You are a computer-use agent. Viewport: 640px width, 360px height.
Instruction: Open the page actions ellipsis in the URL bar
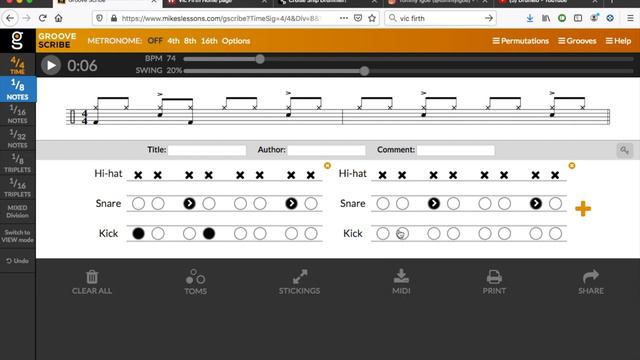pyautogui.click(x=344, y=18)
